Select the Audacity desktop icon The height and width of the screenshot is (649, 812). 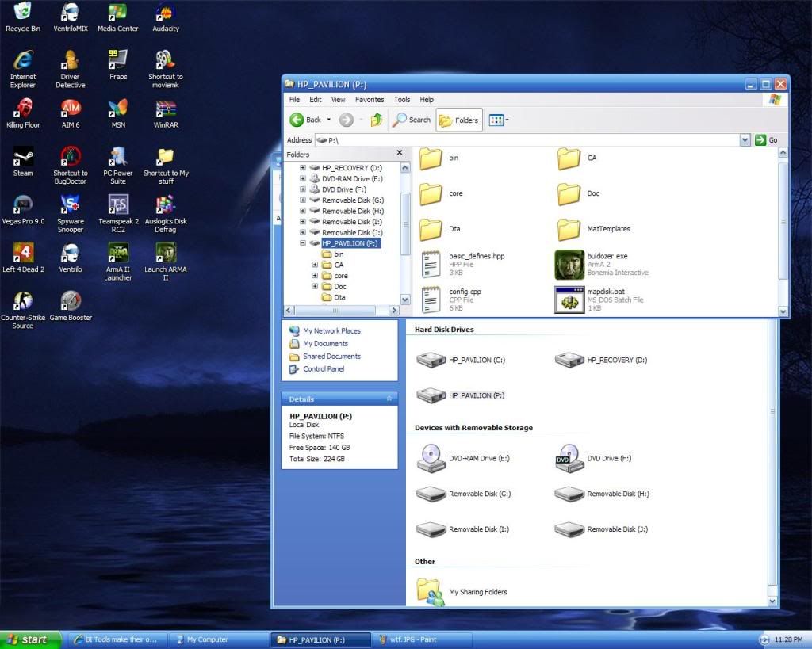pyautogui.click(x=166, y=13)
